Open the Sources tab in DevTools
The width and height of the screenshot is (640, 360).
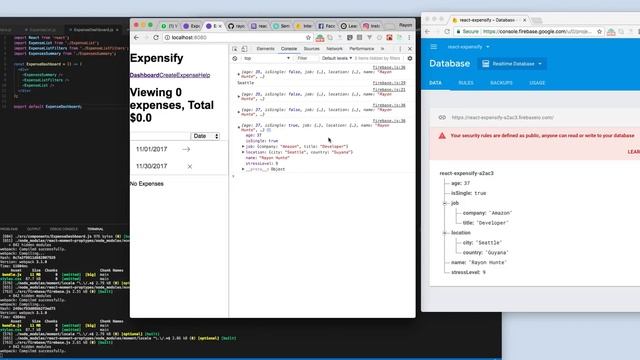(311, 49)
